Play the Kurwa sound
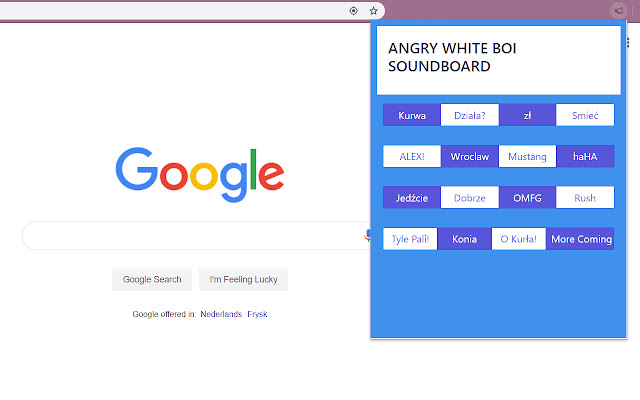 click(x=412, y=115)
